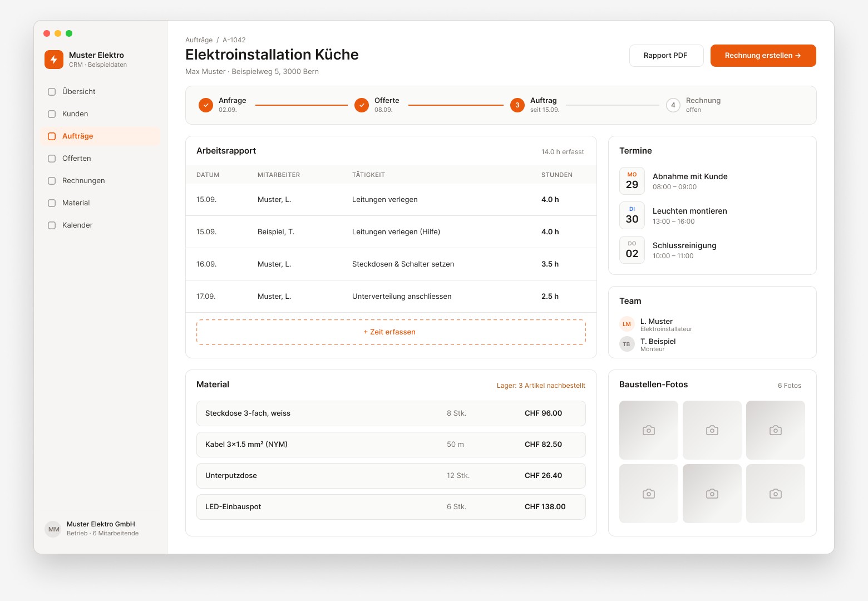Click the STUNDEN column header
Viewport: 868px width, 601px height.
pos(557,175)
